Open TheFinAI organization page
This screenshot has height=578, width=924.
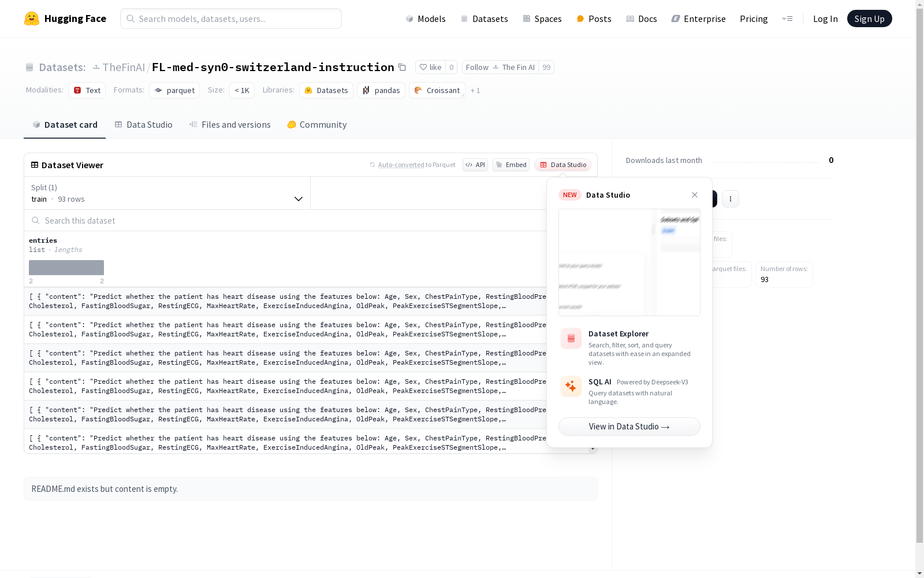click(x=124, y=67)
